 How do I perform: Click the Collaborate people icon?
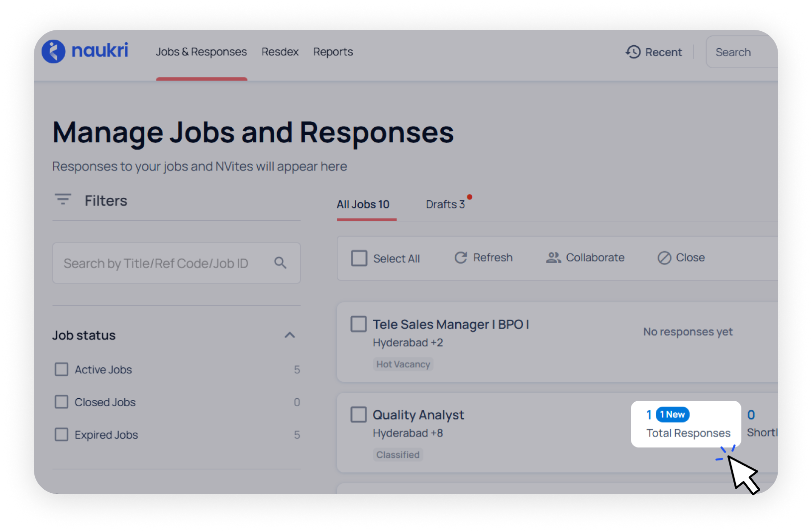[x=553, y=258]
